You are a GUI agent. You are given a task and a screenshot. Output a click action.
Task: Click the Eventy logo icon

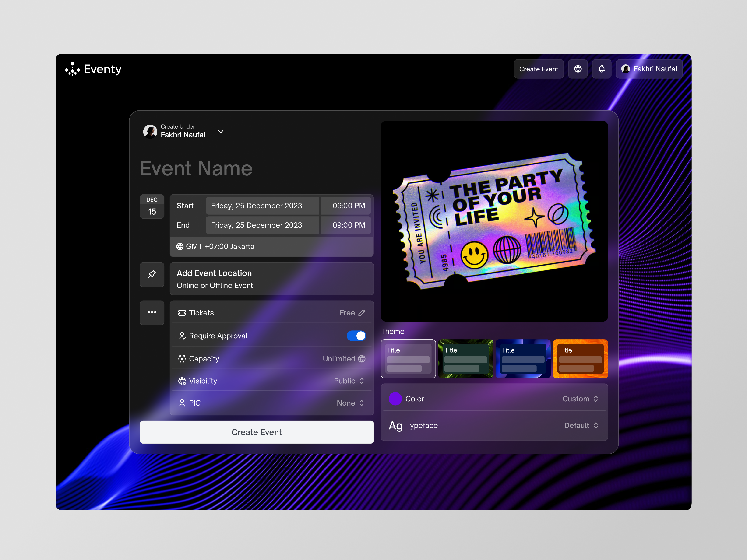[73, 69]
